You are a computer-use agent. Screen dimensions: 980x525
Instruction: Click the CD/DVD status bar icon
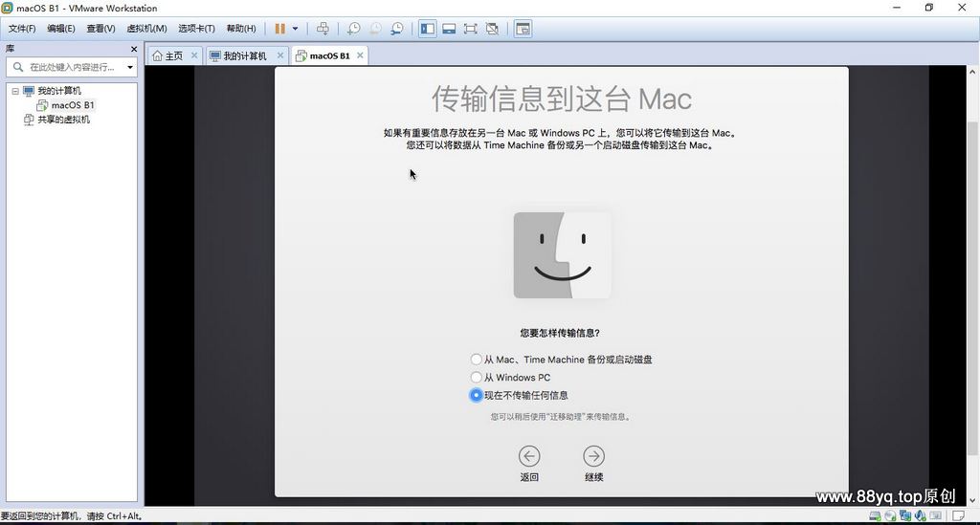(890, 516)
